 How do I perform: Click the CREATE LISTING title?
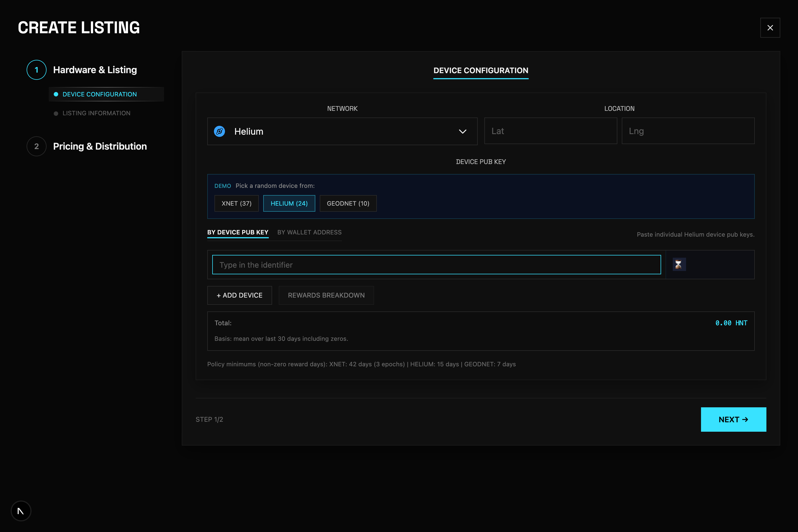pyautogui.click(x=79, y=27)
